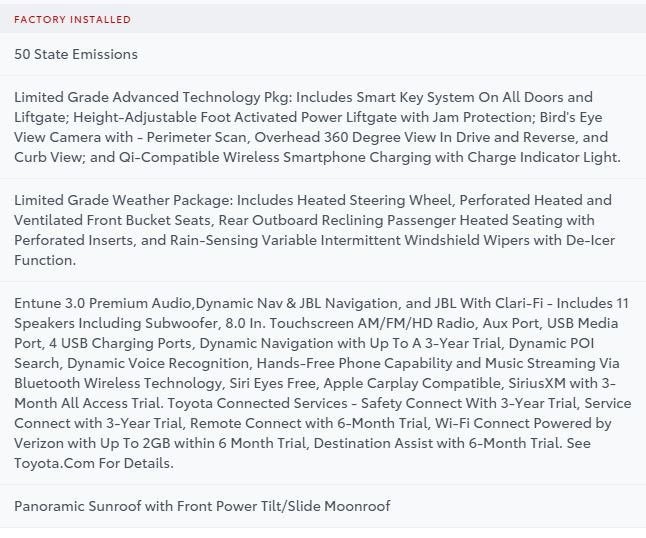The image size is (646, 538).
Task: Click the Dynamic Voice Recognition phrase
Action: (x=159, y=363)
